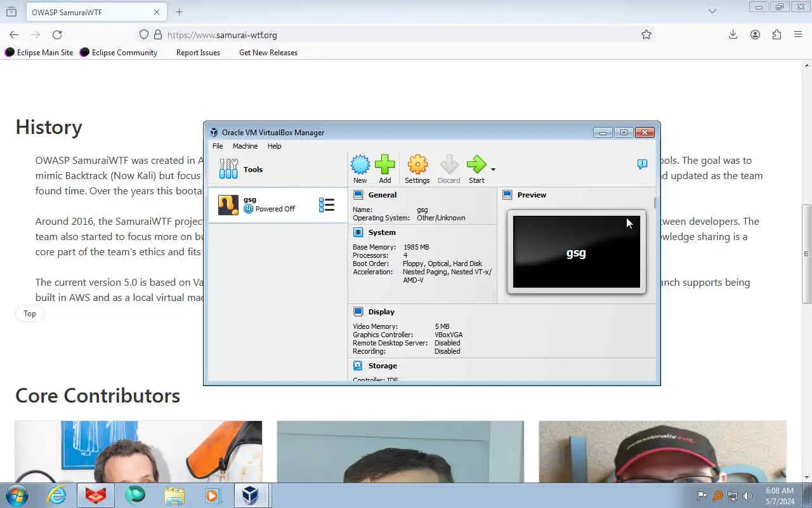Open Start button dropdown arrow
The image size is (812, 508).
point(493,170)
